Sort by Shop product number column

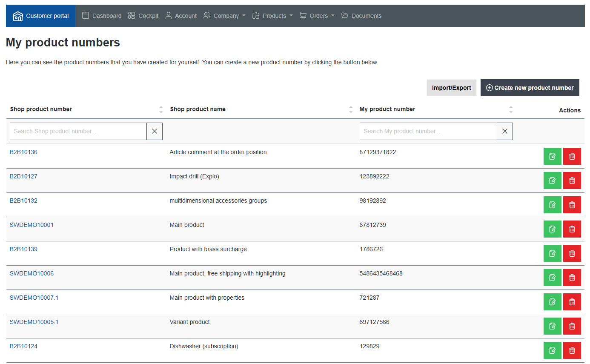click(161, 109)
